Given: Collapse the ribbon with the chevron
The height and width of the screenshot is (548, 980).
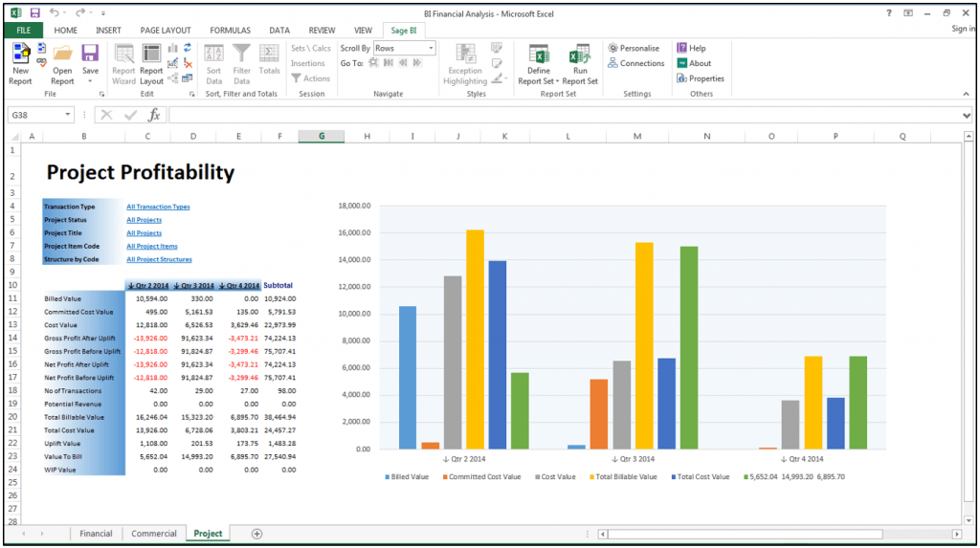Looking at the screenshot, I should [966, 94].
